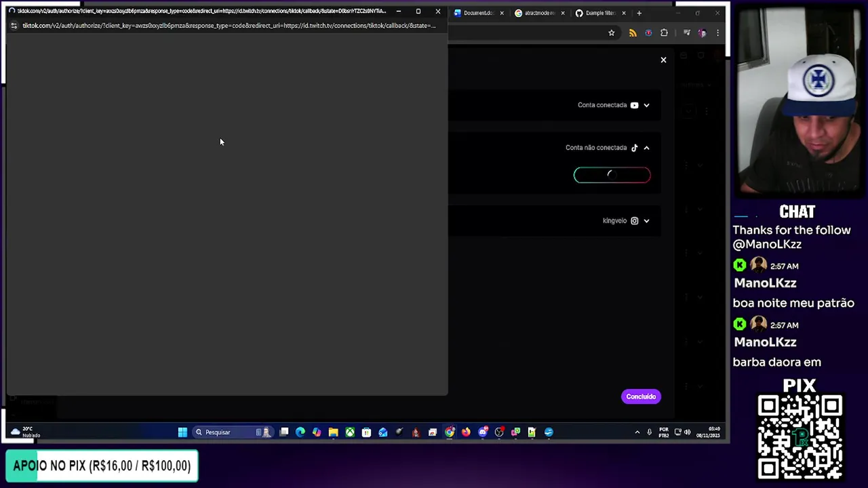Click the PIX QR code on the overlay

click(800, 437)
